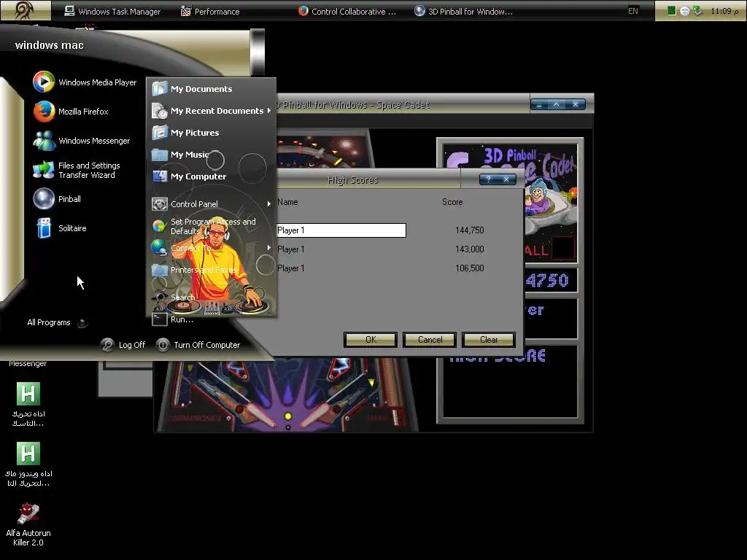The image size is (747, 560).
Task: Click the EN language indicator
Action: [632, 10]
